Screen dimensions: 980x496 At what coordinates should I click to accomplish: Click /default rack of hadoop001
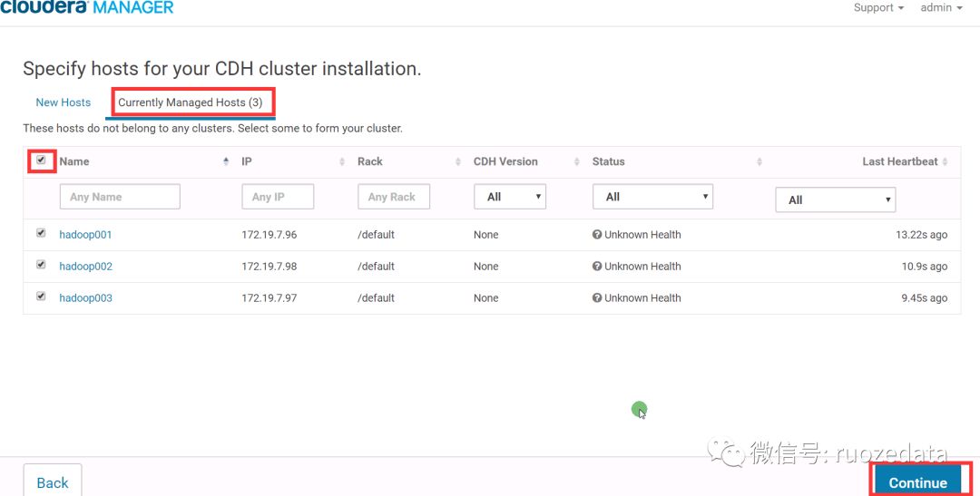tap(377, 235)
